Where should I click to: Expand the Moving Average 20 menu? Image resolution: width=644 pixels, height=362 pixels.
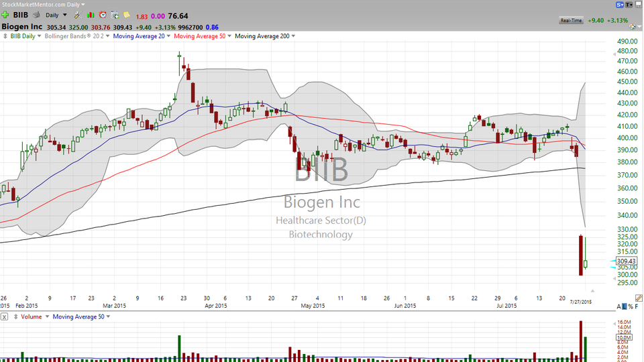(x=168, y=36)
